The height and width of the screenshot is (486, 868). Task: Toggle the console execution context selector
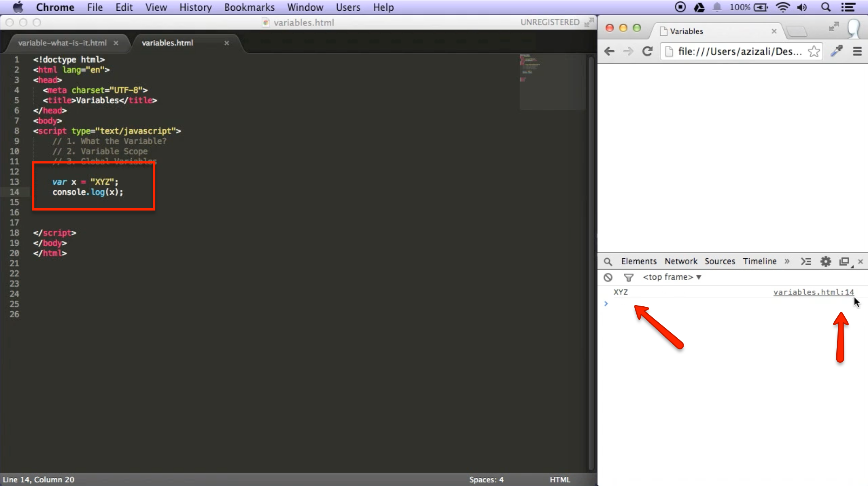(x=672, y=277)
